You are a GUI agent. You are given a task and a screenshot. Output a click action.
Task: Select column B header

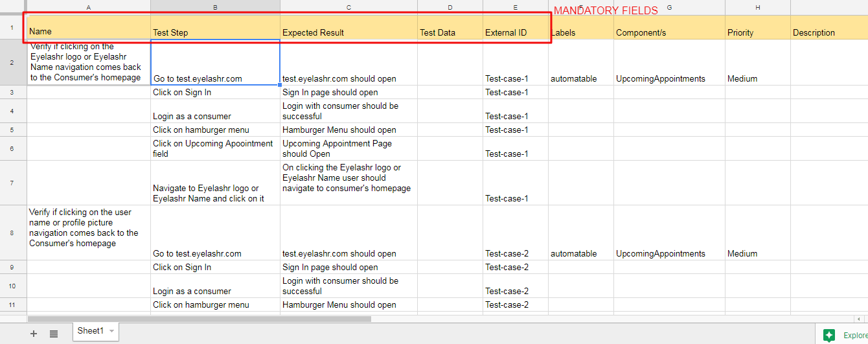point(215,7)
